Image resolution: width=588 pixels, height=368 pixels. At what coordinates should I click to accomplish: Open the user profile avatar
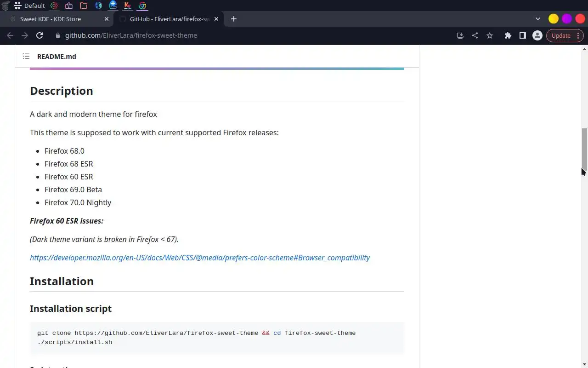click(537, 35)
